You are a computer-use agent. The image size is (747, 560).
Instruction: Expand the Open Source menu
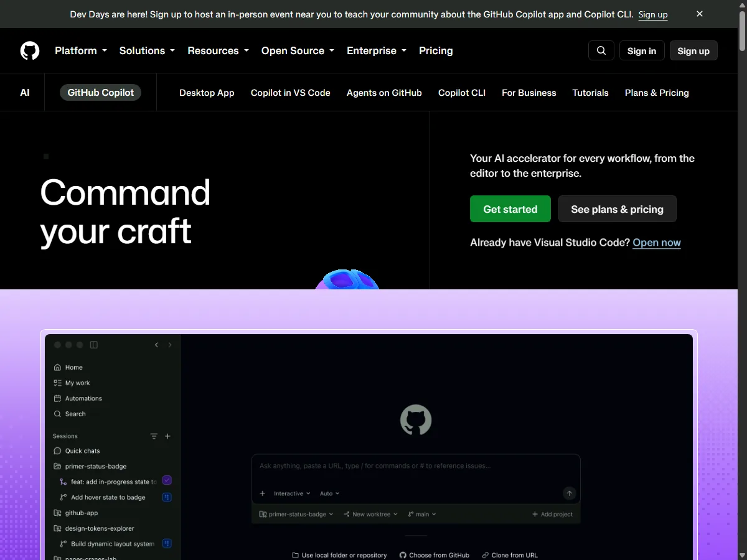298,50
